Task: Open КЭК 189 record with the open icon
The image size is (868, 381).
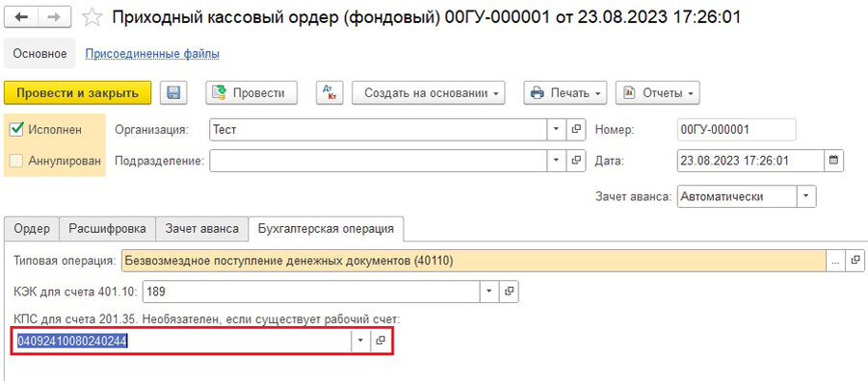Action: click(x=510, y=292)
